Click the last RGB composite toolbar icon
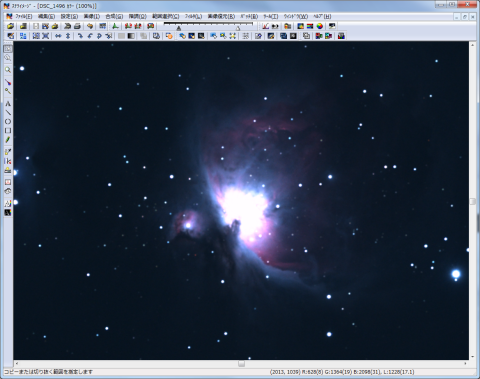The width and height of the screenshot is (480, 379). pyautogui.click(x=341, y=36)
